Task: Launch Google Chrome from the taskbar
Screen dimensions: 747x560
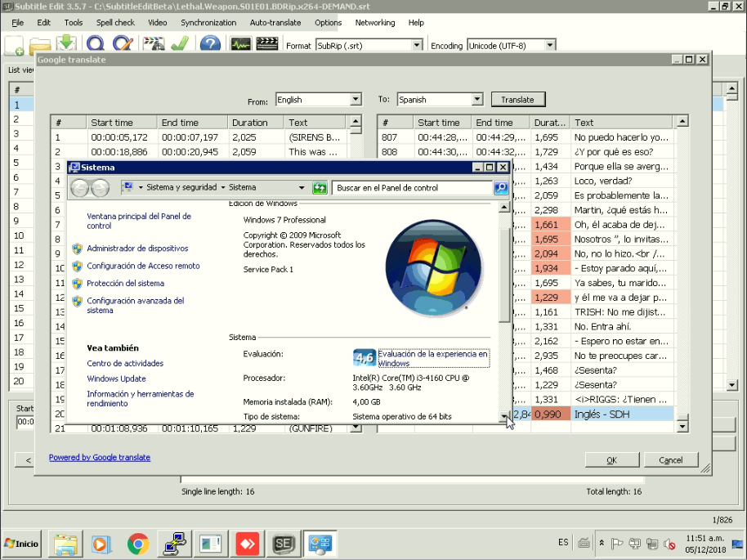Action: (x=137, y=544)
